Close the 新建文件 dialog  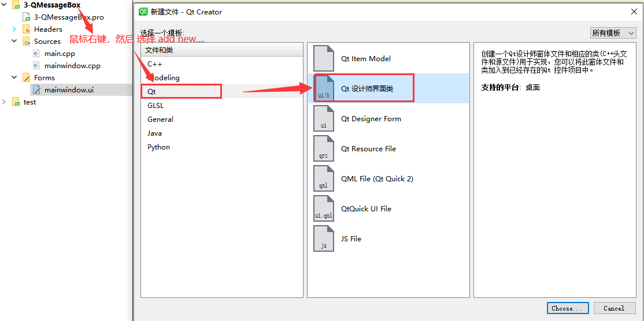(634, 12)
